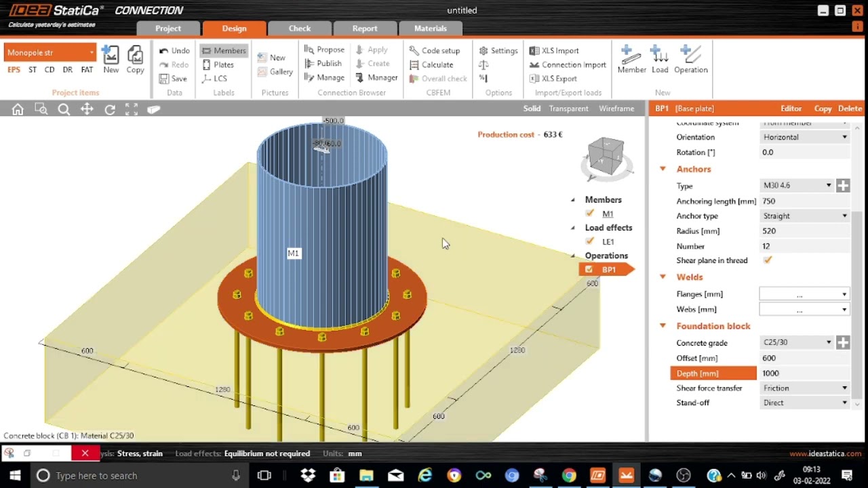Select the Design tab
Viewport: 868px width, 488px height.
(234, 28)
